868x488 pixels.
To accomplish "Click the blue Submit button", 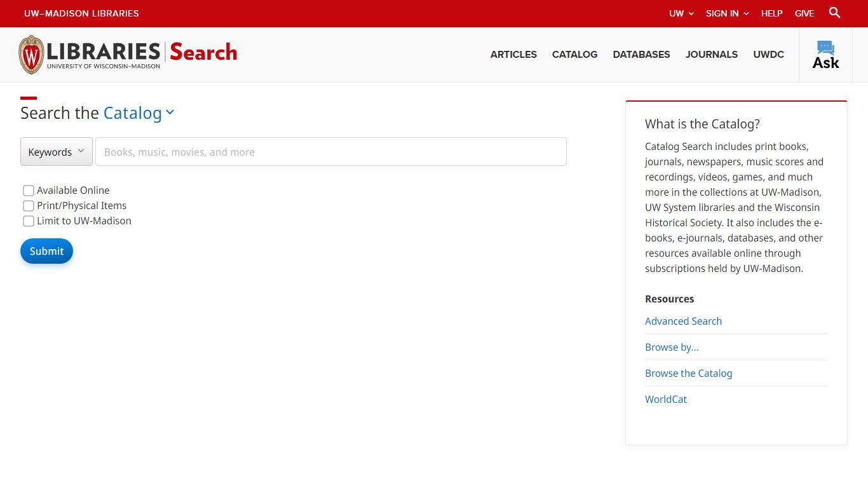I will (x=46, y=251).
